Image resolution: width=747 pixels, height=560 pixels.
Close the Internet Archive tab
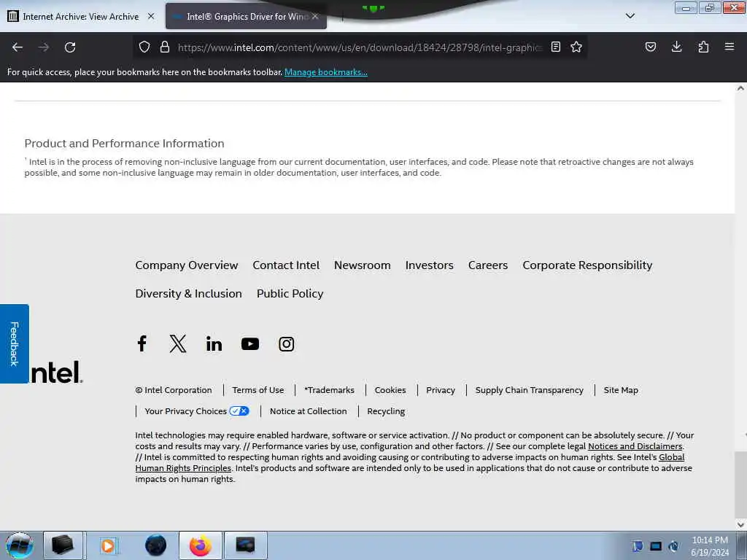(151, 16)
